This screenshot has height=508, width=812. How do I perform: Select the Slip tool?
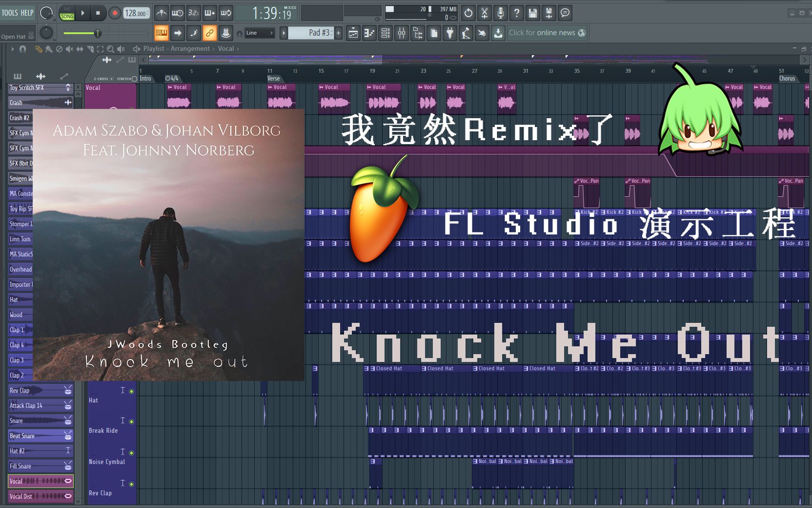click(x=80, y=49)
